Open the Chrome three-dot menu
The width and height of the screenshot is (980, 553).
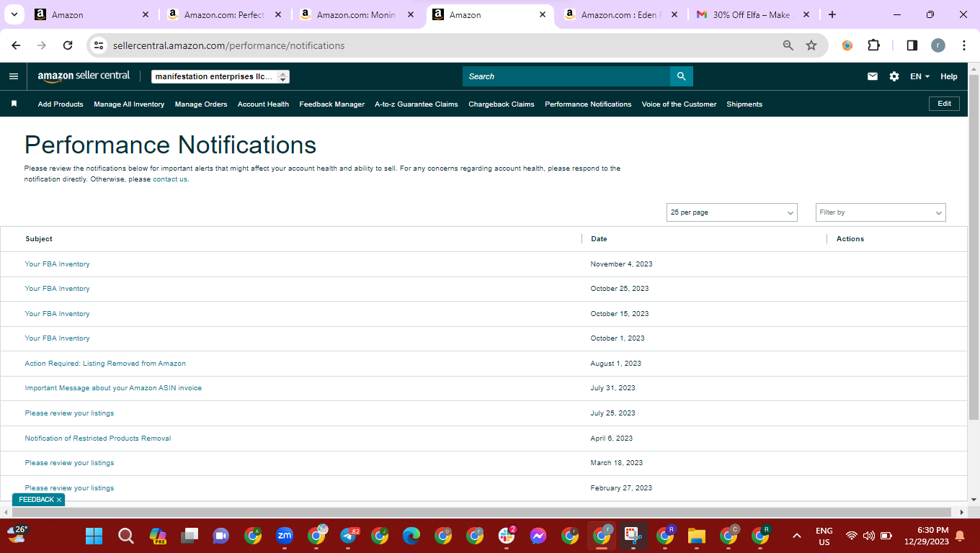tap(964, 45)
